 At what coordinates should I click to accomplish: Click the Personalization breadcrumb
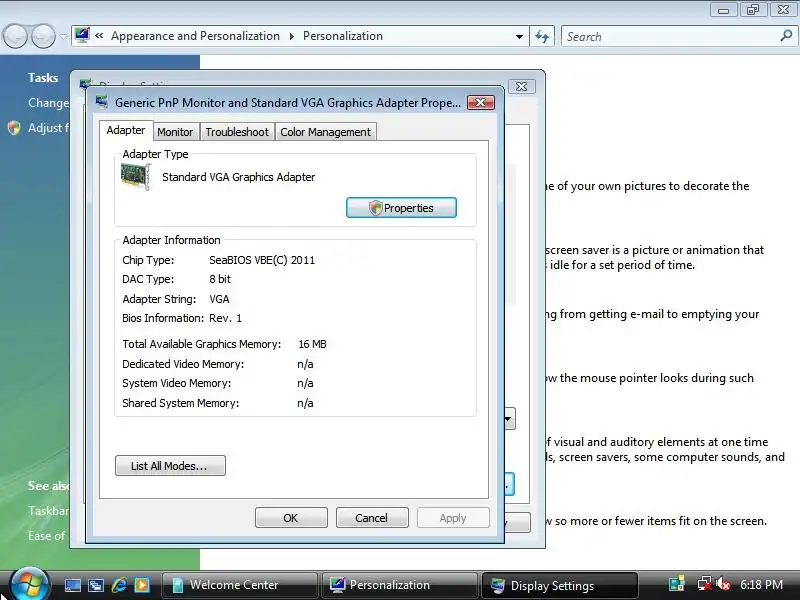[342, 36]
